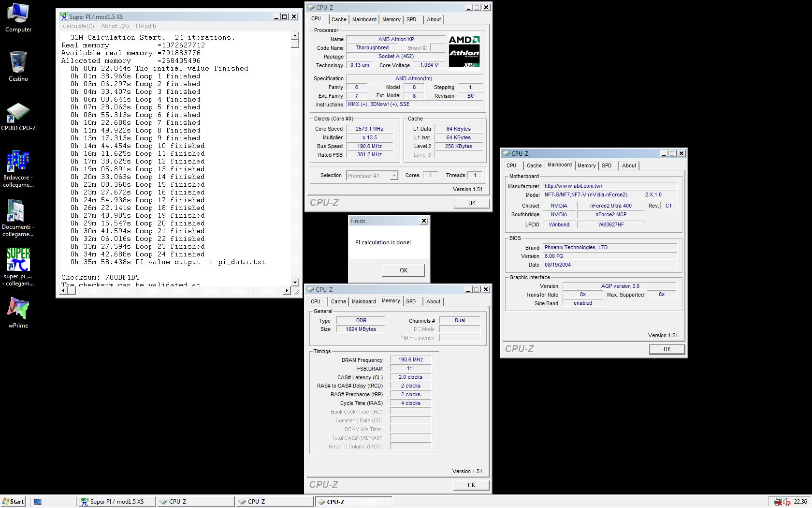Switch to CPU tab in Memory CPU-Z window

(316, 301)
